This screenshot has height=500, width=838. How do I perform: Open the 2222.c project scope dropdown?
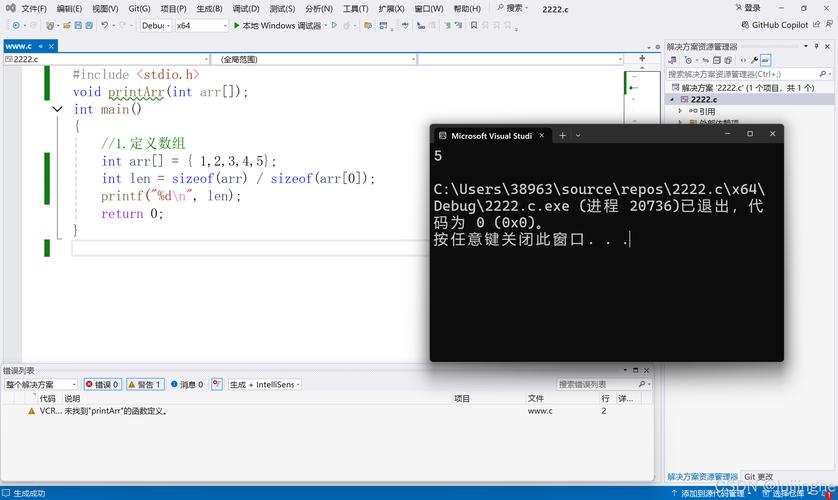(x=106, y=59)
